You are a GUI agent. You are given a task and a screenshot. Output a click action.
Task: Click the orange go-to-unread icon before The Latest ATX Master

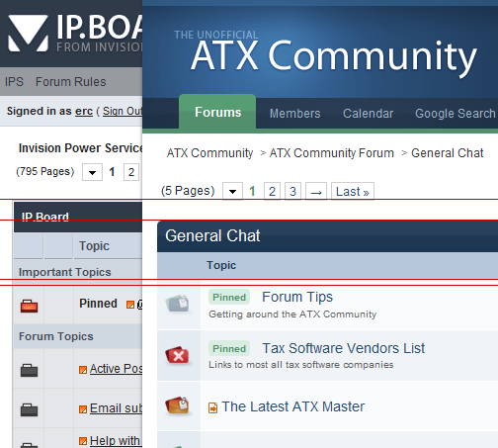pos(213,407)
